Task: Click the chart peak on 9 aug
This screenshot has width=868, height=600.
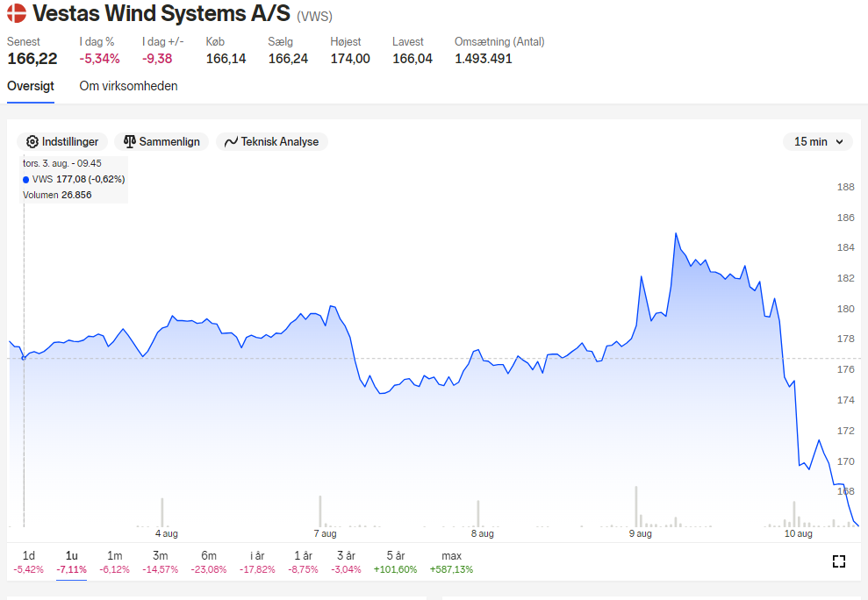Action: 676,233
